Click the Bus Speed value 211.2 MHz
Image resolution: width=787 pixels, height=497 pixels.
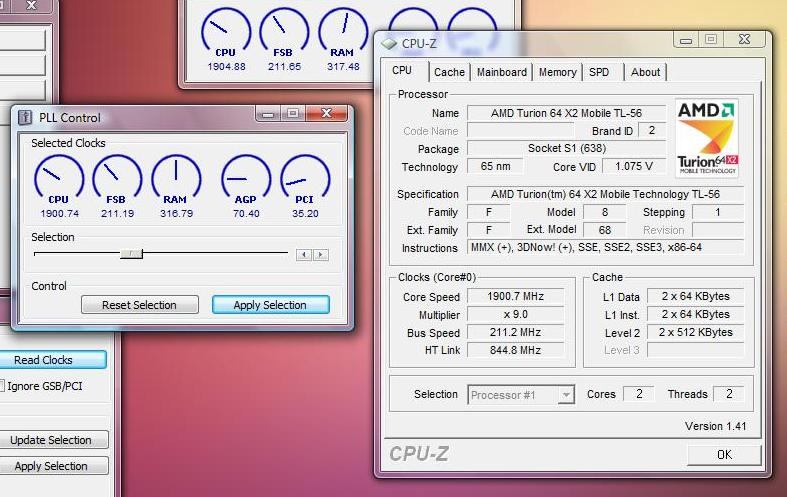point(515,332)
